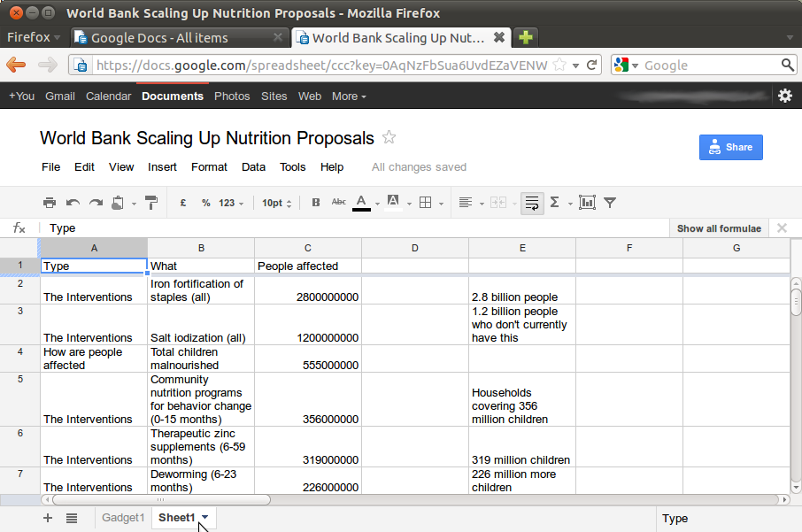Open the text colour dropdown arrow

(377, 204)
